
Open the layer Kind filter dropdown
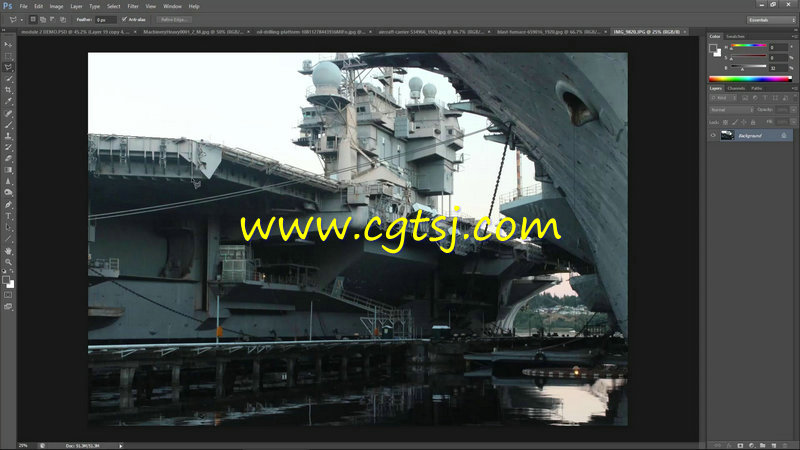[x=723, y=97]
